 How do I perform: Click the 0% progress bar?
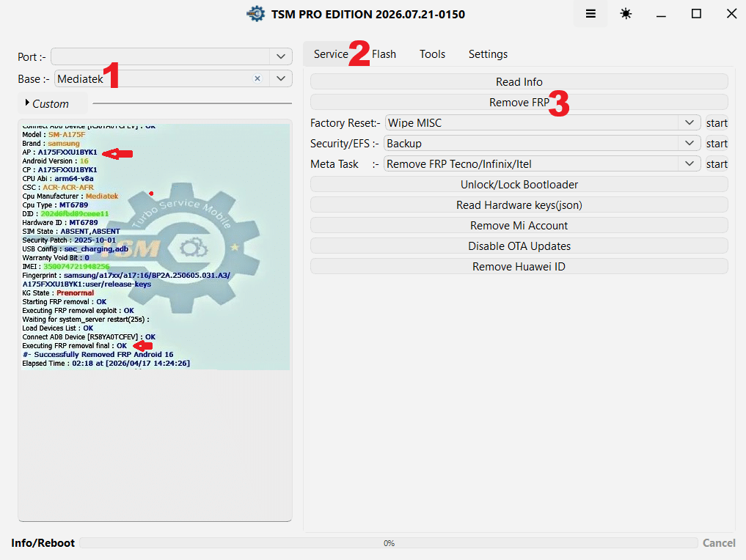[389, 543]
